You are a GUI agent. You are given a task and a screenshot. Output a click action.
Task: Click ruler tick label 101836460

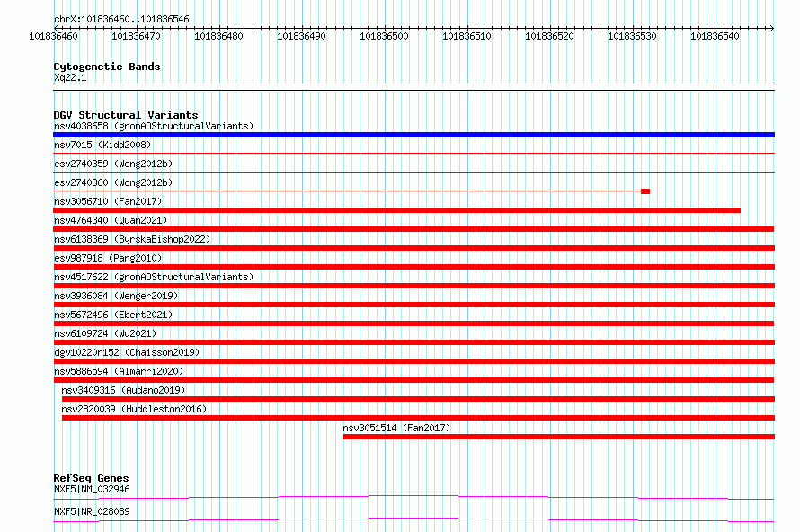coord(53,36)
